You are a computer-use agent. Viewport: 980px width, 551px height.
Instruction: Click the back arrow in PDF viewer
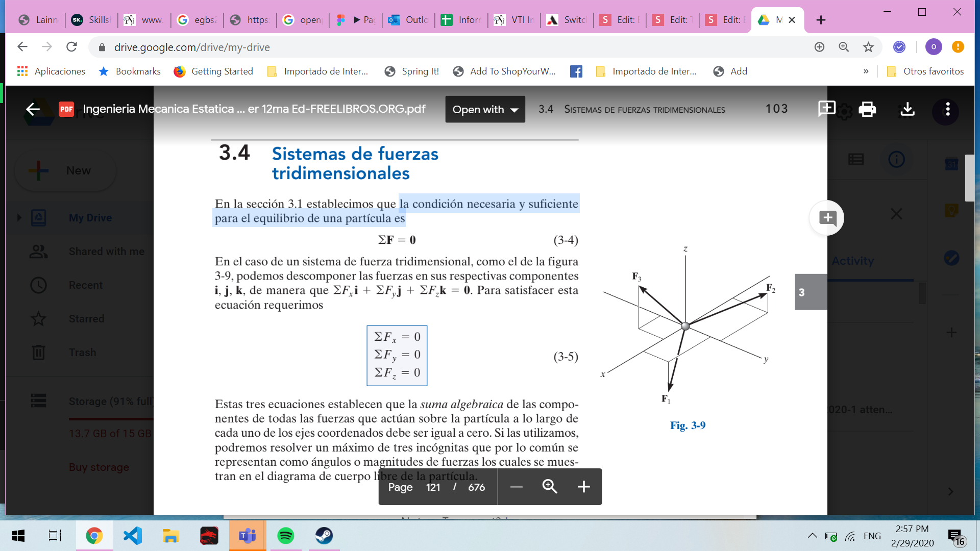coord(33,109)
